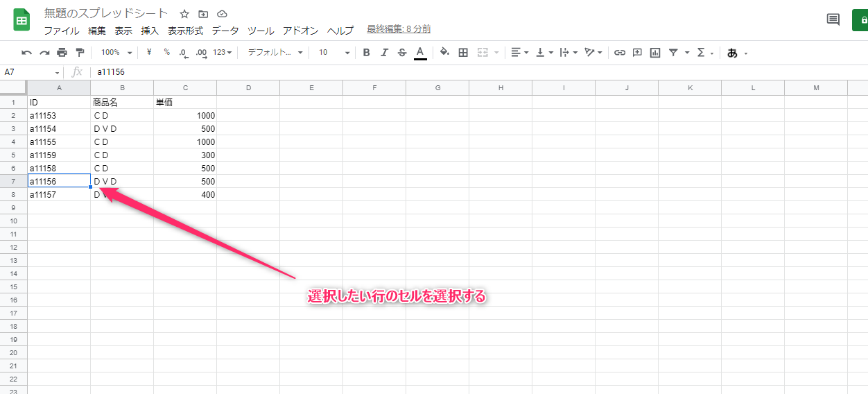Select the paint format roller icon
Screen dimensions: 868x394
coord(80,52)
